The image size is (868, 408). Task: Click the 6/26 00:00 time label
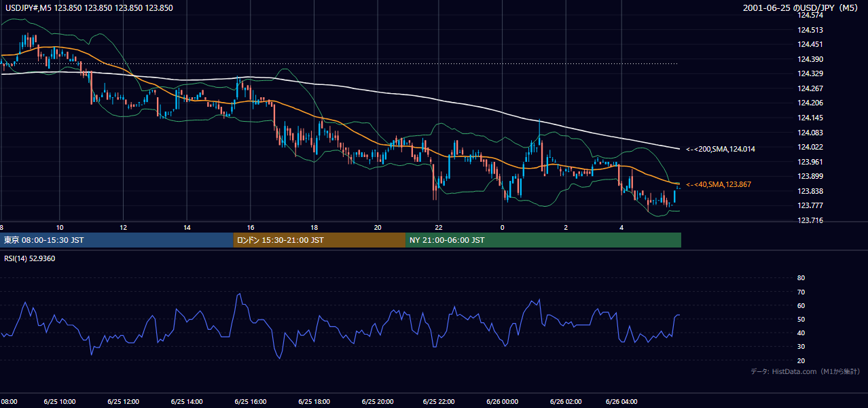tap(502, 401)
